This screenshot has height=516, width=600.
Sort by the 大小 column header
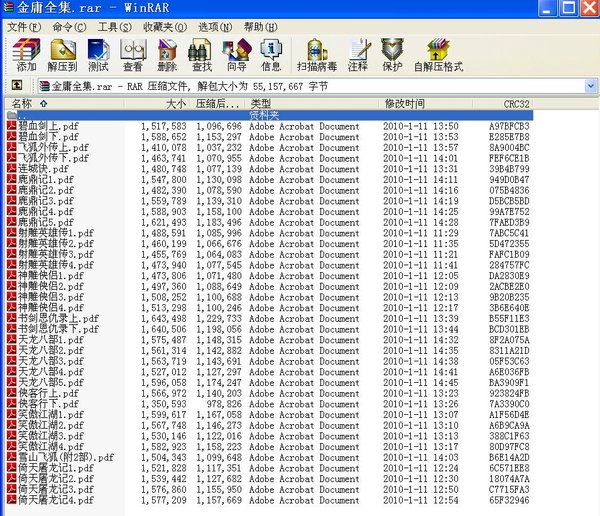pos(157,104)
